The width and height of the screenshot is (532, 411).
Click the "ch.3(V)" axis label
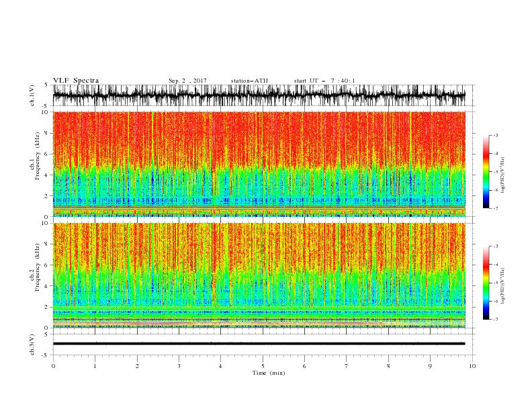tap(32, 345)
